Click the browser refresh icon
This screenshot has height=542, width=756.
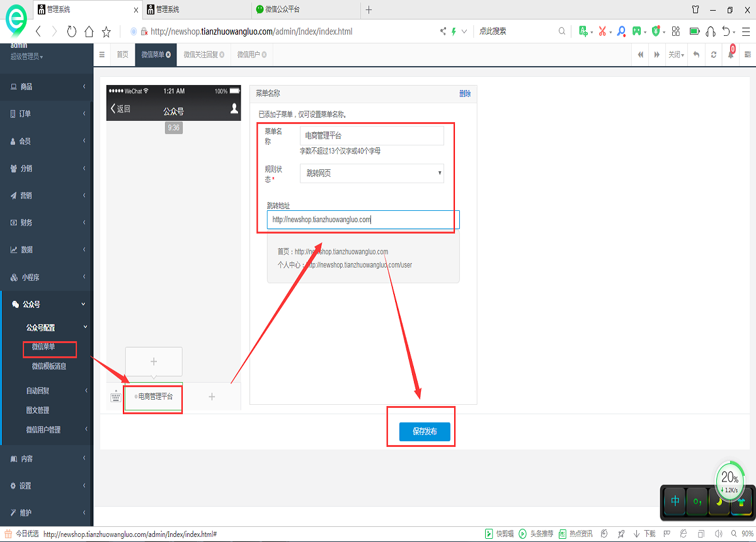tap(71, 31)
